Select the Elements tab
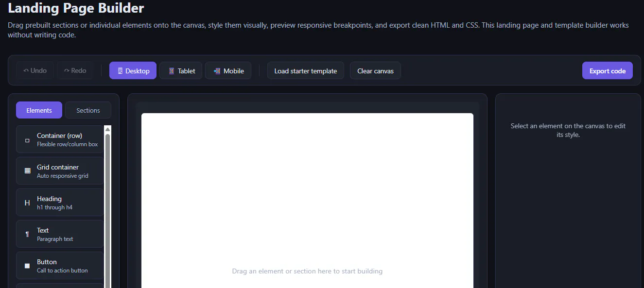 (x=39, y=110)
